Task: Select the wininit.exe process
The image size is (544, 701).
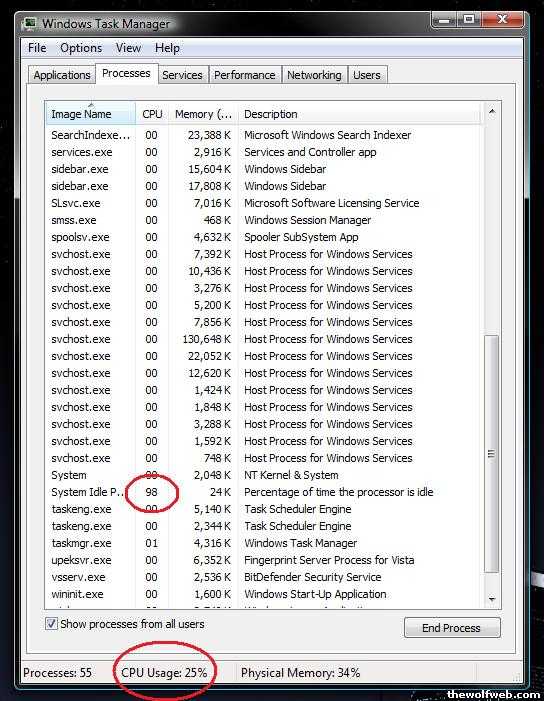Action: pos(264,594)
